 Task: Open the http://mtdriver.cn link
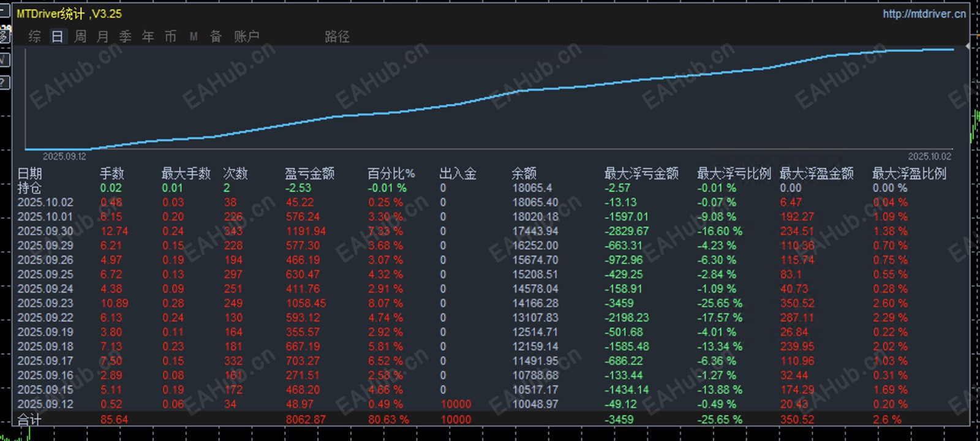pyautogui.click(x=924, y=13)
